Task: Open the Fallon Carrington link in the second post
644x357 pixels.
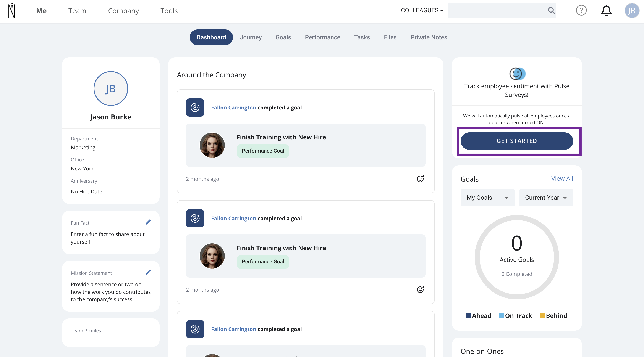Action: pyautogui.click(x=233, y=218)
